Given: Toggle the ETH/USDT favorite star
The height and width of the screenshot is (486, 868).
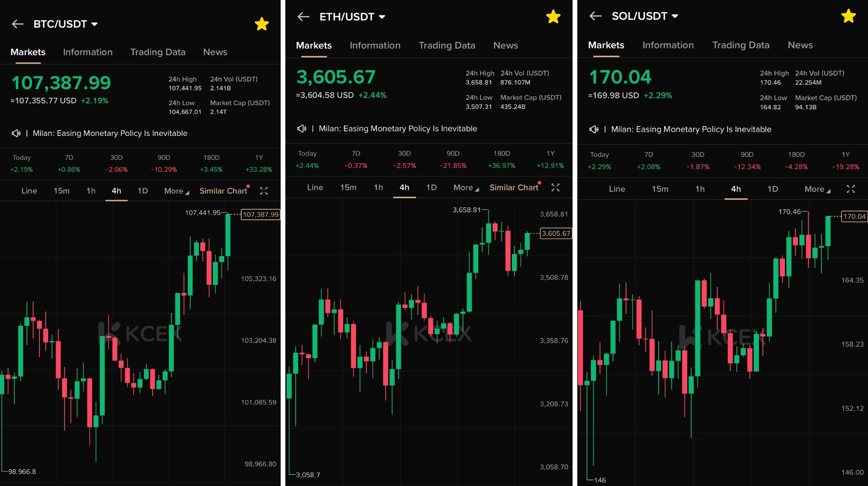Looking at the screenshot, I should coord(553,17).
